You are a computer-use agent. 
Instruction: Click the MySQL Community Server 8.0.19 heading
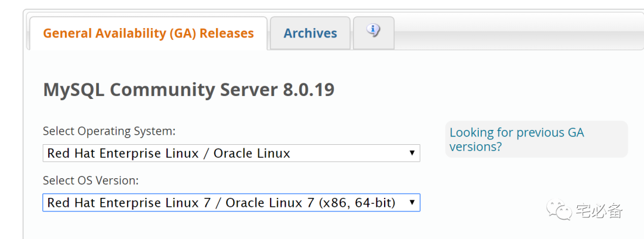point(188,90)
